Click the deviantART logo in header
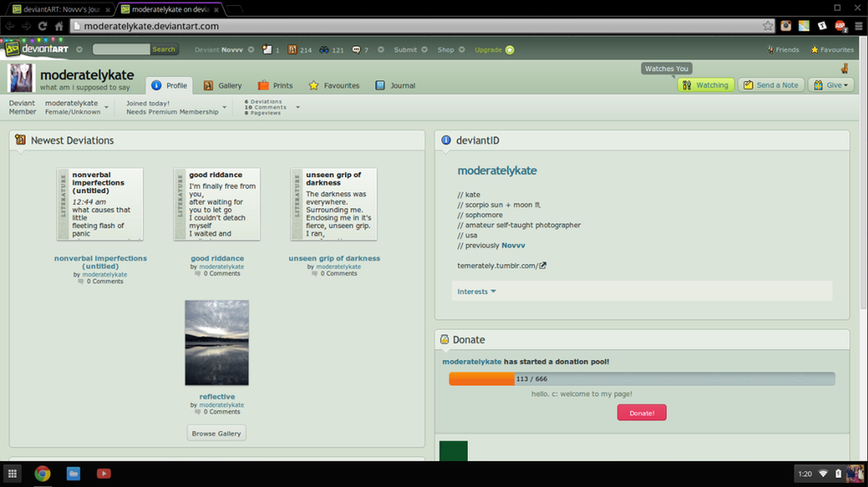The width and height of the screenshot is (868, 487). [36, 49]
